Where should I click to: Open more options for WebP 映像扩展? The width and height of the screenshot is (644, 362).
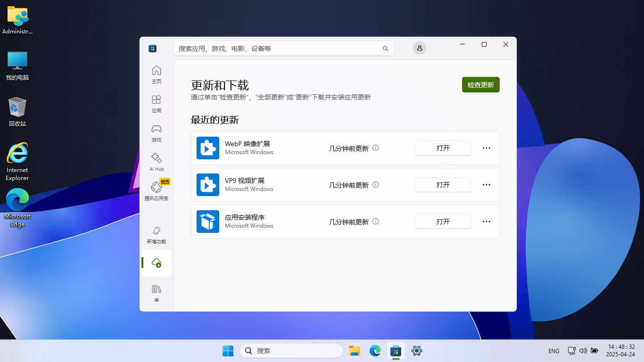[487, 148]
